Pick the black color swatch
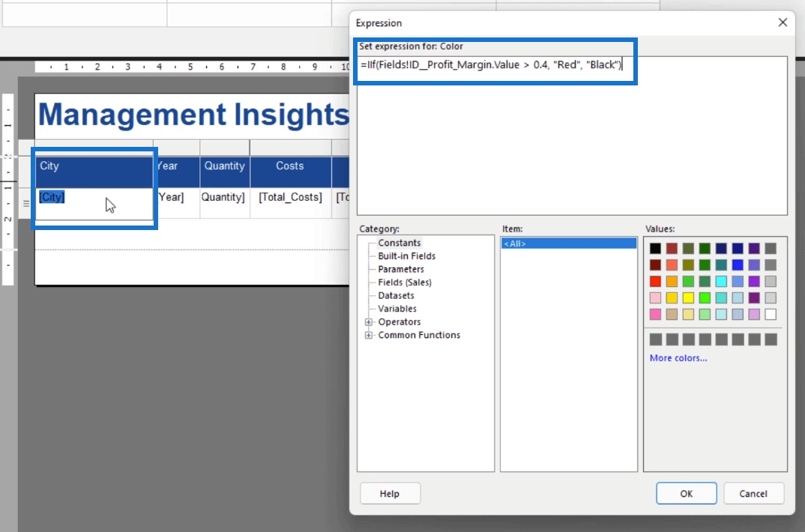This screenshot has width=805, height=532. (x=655, y=248)
